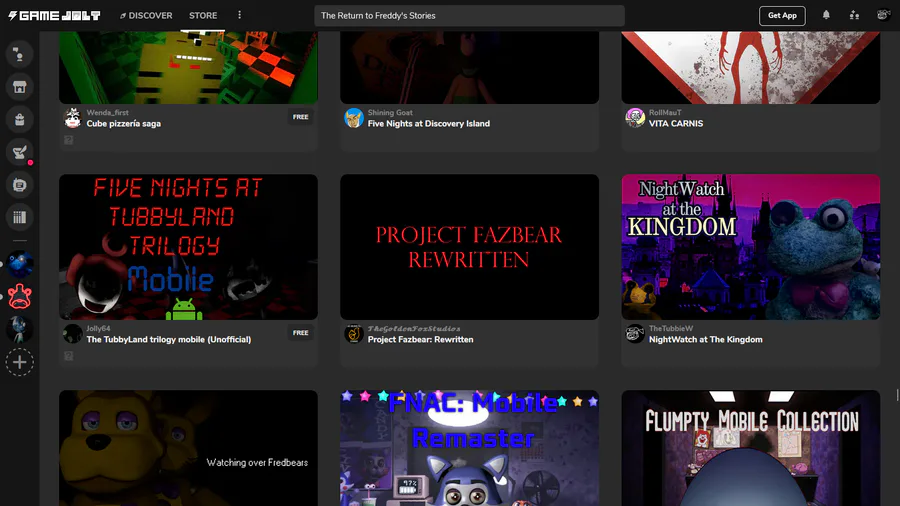Click the Shining Goat author name
This screenshot has height=506, width=900.
point(390,113)
